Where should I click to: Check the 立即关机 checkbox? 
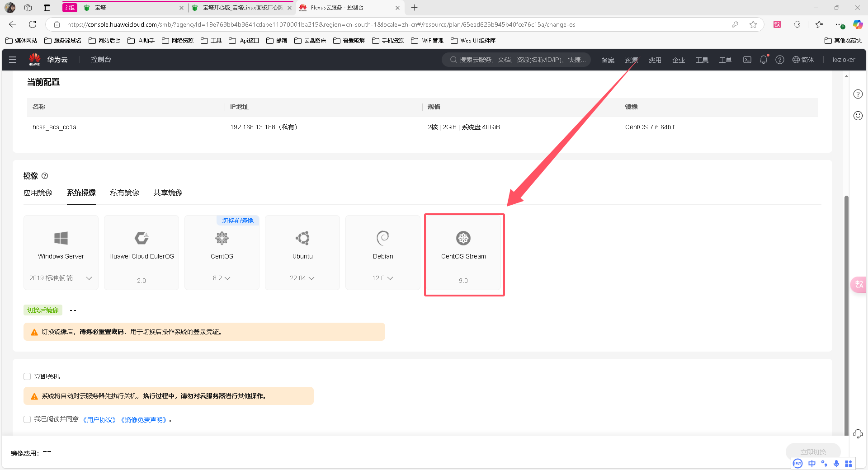(x=27, y=376)
